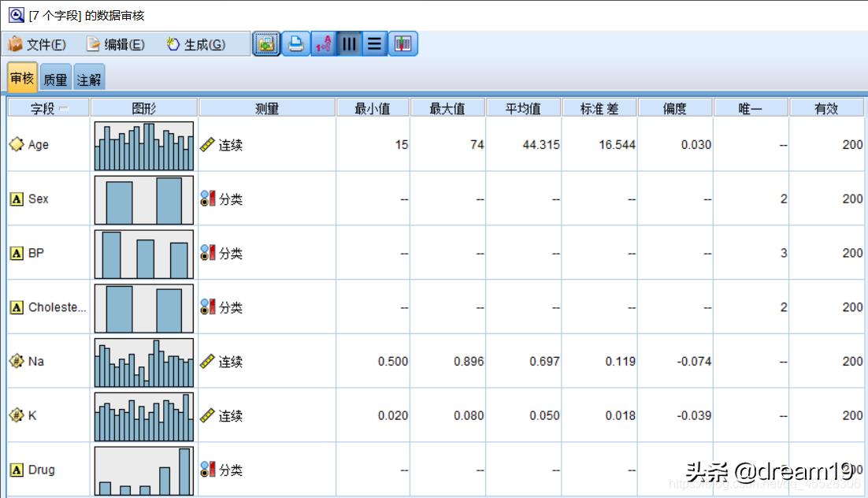
Task: Sort by the 最小值 column header
Action: [374, 107]
